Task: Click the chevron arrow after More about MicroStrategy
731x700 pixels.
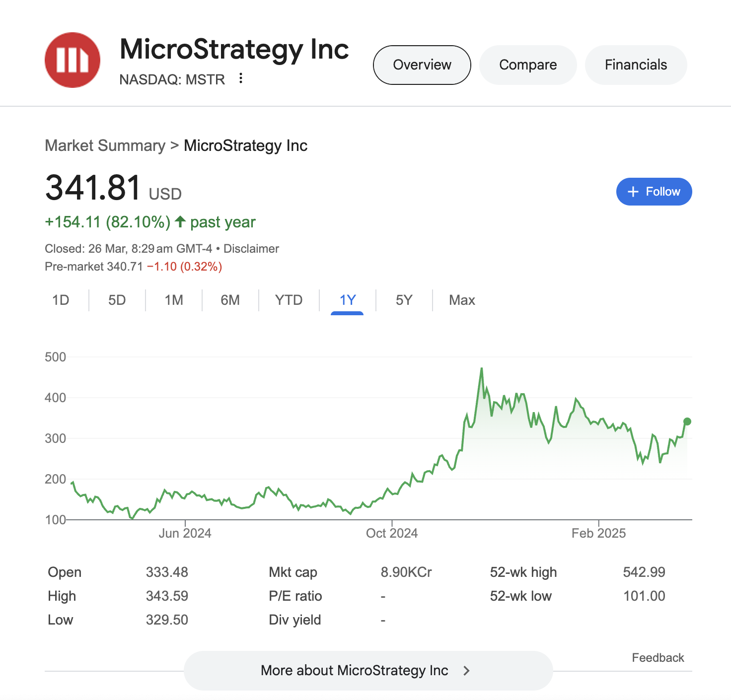Action: coord(466,671)
